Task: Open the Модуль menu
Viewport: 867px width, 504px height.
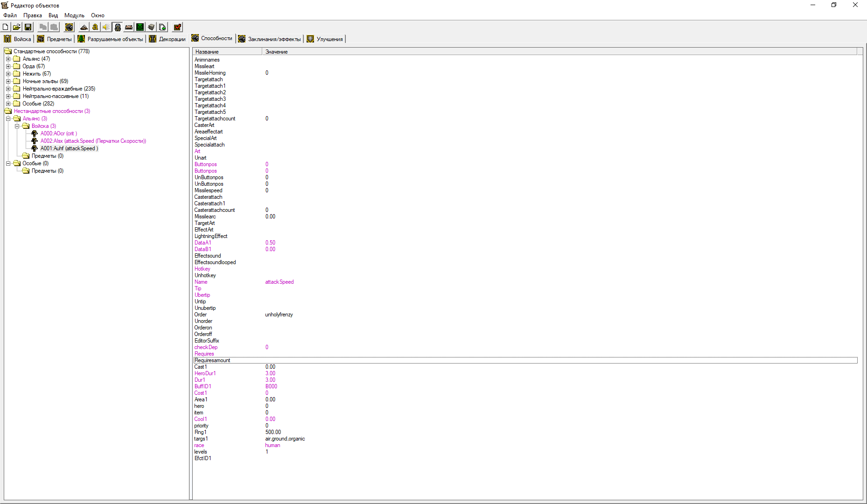Action: tap(74, 15)
